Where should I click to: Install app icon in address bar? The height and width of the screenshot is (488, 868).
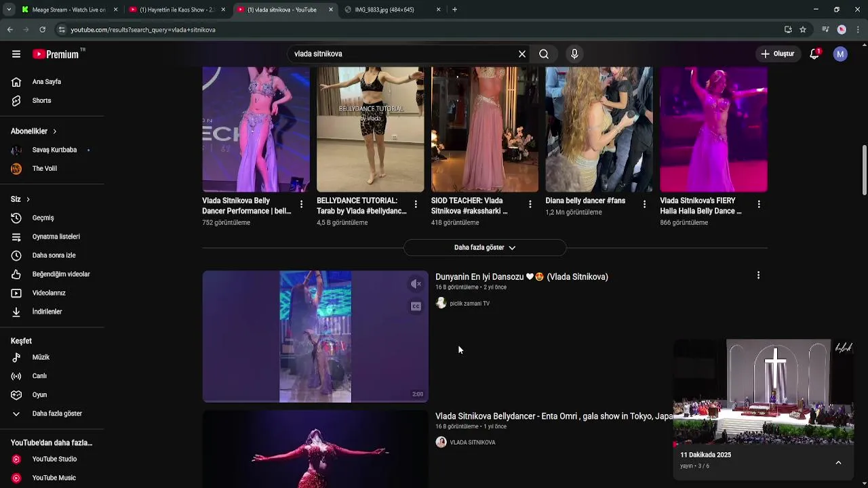point(788,30)
